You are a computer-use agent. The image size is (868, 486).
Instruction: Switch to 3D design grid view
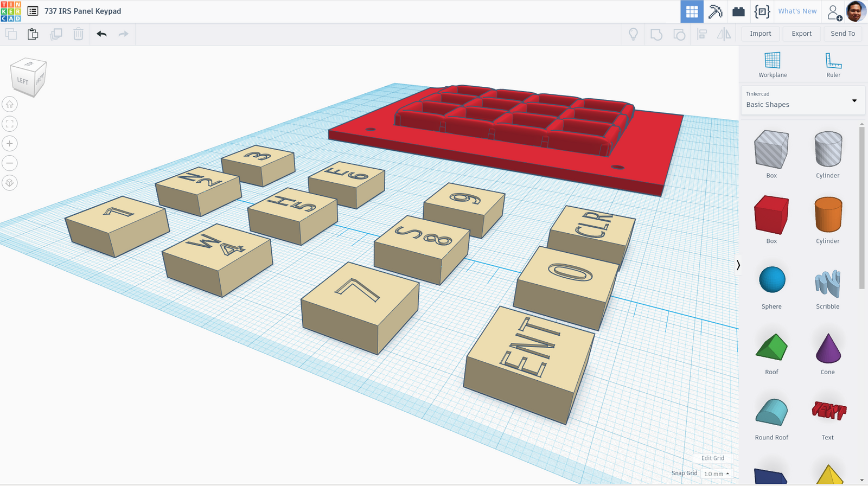click(x=692, y=11)
